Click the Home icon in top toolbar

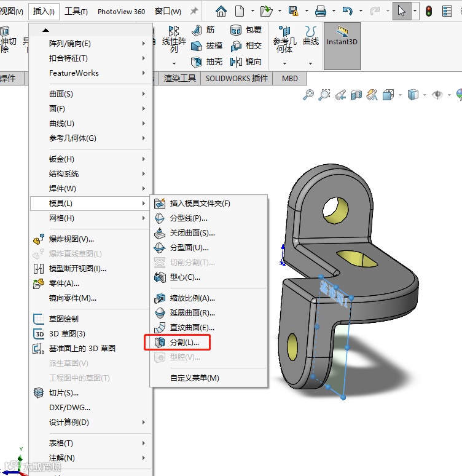coord(221,11)
